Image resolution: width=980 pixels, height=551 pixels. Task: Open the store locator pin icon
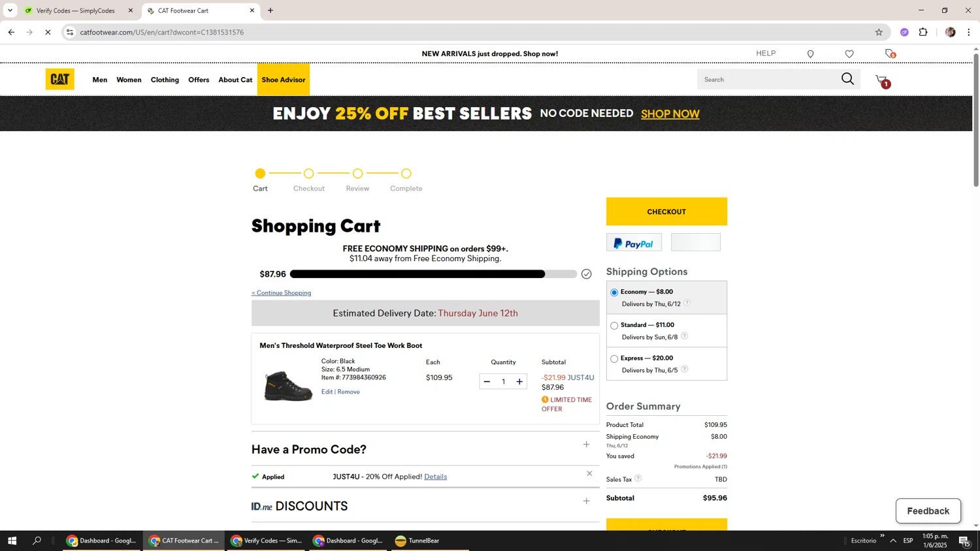coord(810,54)
